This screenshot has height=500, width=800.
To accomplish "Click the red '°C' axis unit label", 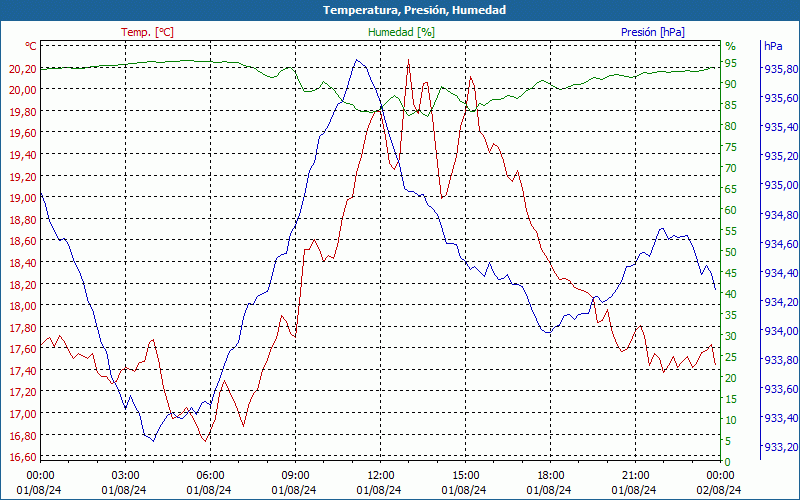I will pos(31,46).
